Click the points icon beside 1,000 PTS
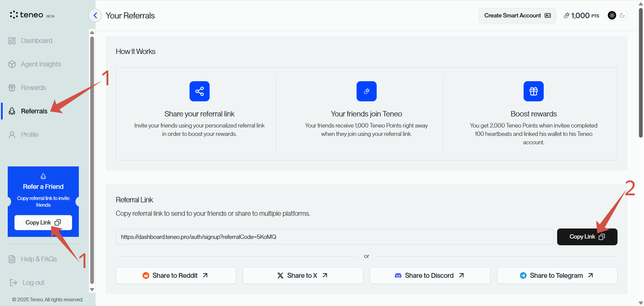 click(566, 16)
